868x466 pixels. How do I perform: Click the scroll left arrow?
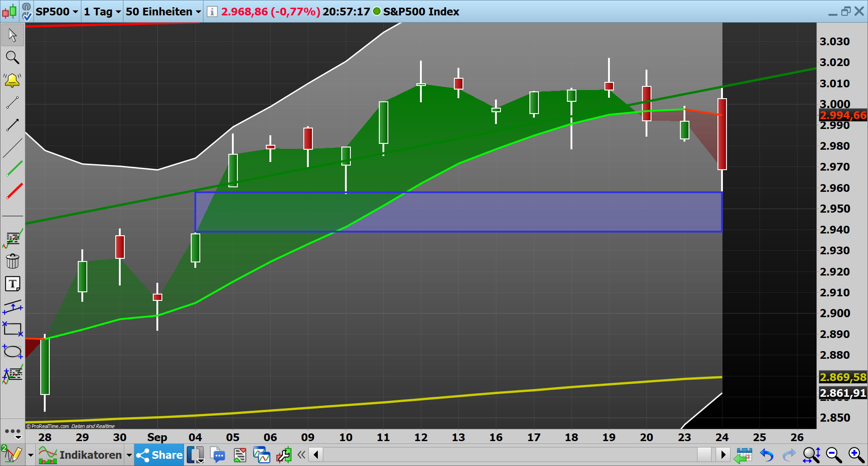point(316,455)
